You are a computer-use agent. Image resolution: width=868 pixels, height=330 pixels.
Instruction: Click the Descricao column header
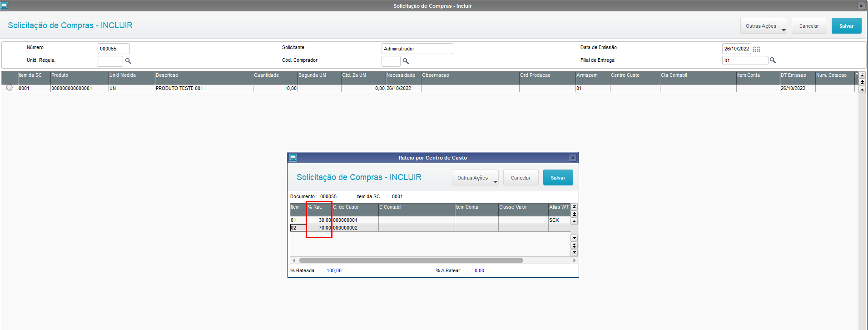coord(204,78)
